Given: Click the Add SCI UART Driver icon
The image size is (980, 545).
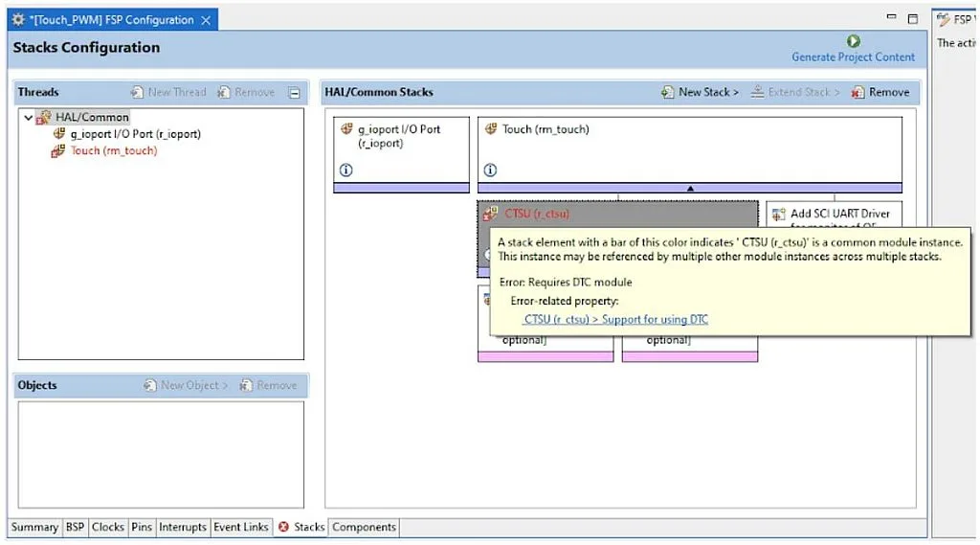Looking at the screenshot, I should point(777,215).
